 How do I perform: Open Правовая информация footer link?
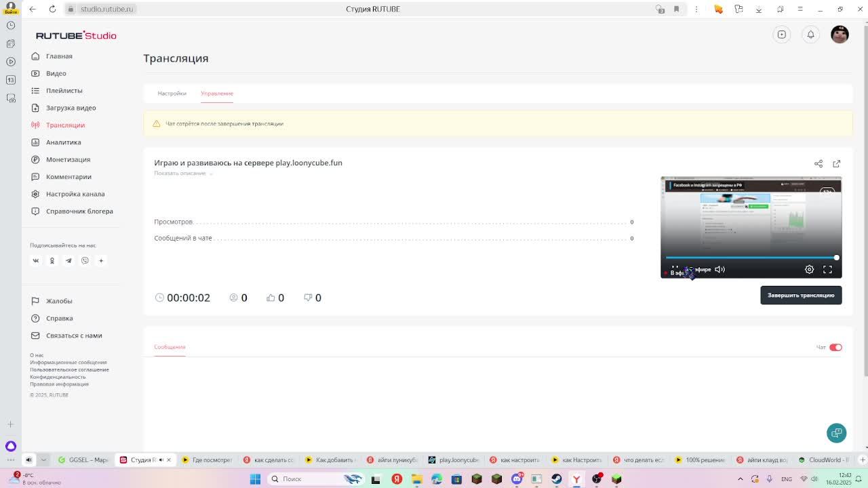pyautogui.click(x=59, y=384)
